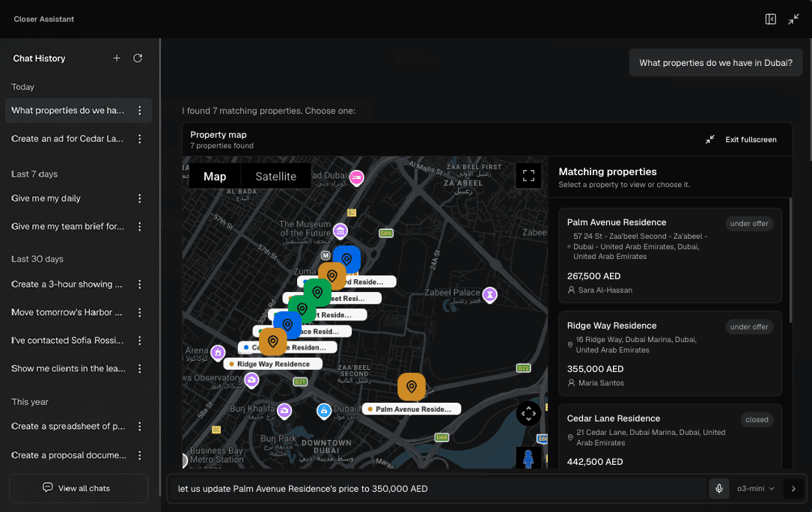Screen dimensions: 812x512
Task: Exit fullscreen property map
Action: 741,139
